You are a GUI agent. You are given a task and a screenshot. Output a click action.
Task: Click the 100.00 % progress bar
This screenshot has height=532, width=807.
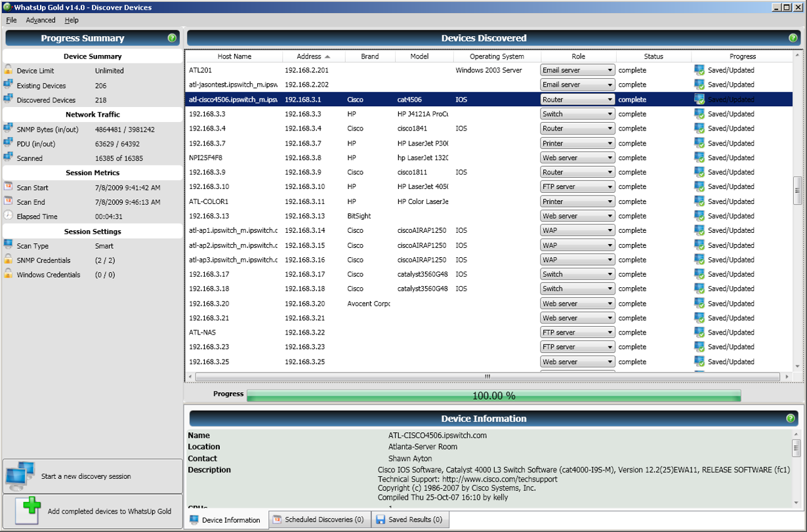493,396
